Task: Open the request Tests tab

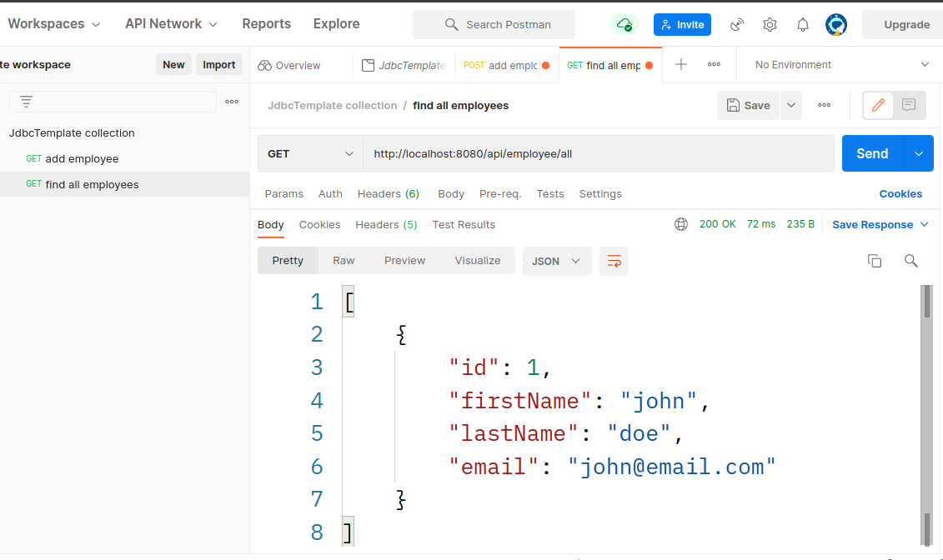Action: [550, 194]
